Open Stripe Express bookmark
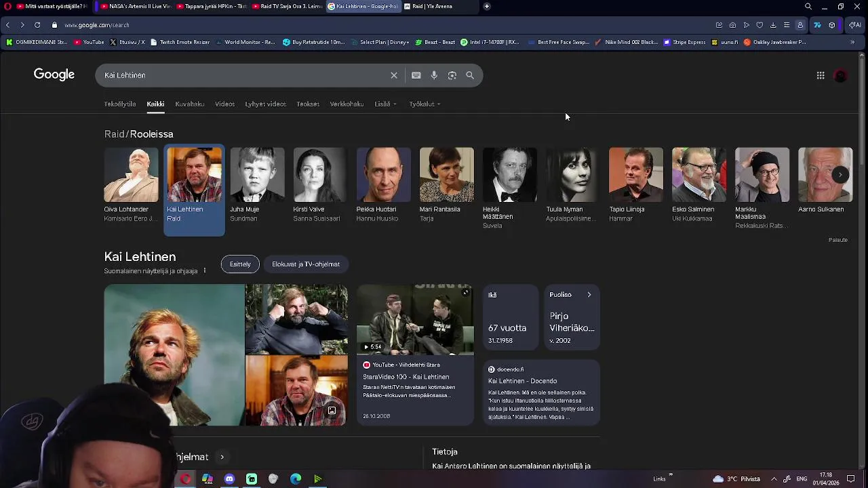Viewport: 868px width, 488px height. (x=685, y=42)
